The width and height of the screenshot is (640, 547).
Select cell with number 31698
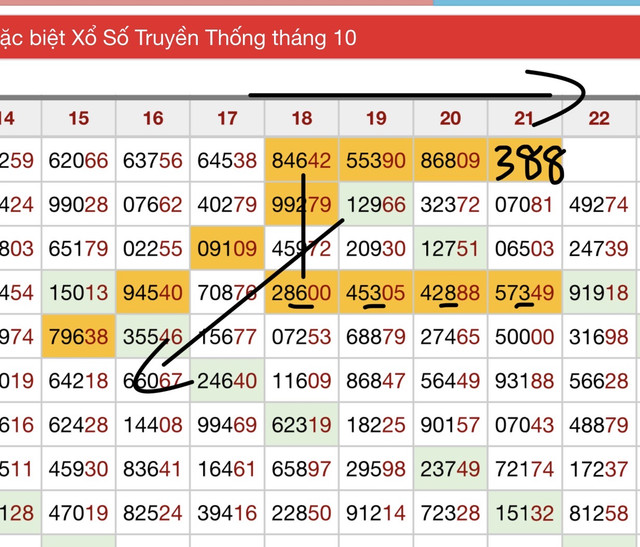click(599, 336)
